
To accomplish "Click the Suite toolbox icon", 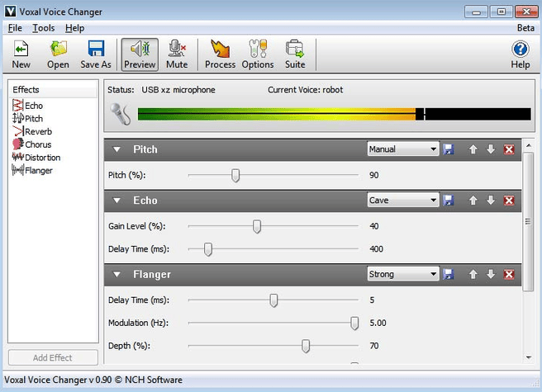I will 295,54.
